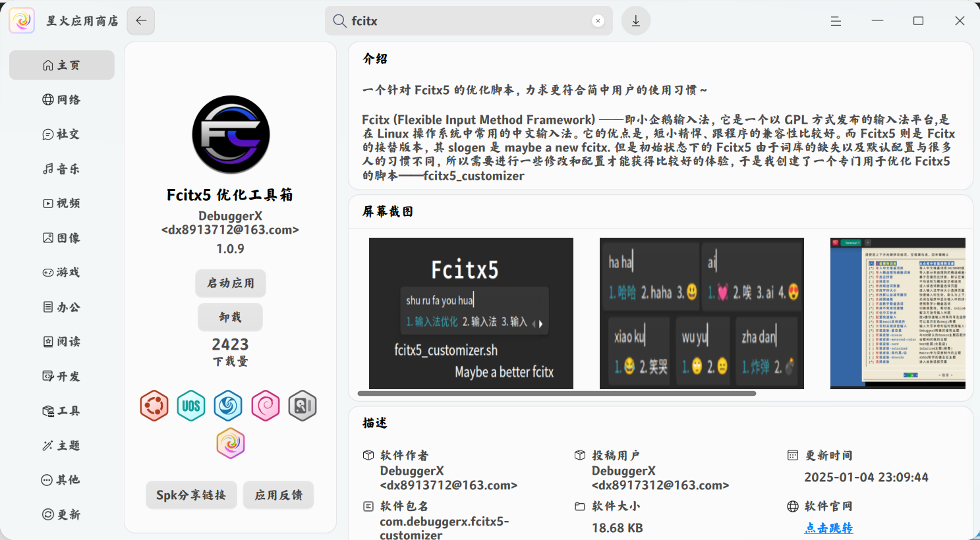Click the 18.68 KB size value

(618, 528)
